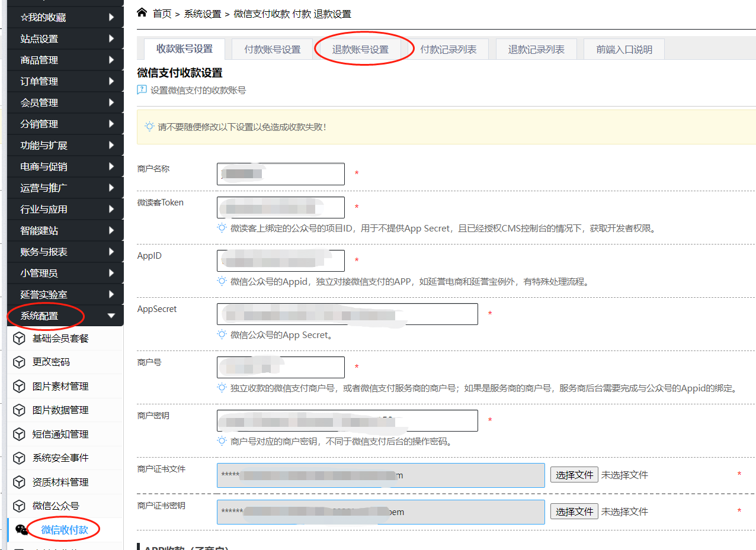Open 短信通知管理 in sidebar
Image resolution: width=756 pixels, height=550 pixels.
(60, 434)
